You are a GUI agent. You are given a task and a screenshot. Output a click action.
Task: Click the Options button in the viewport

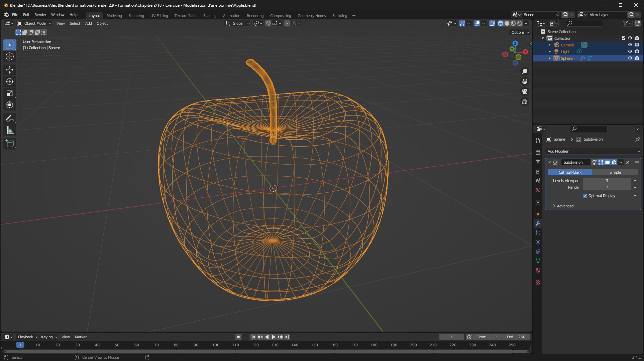[519, 32]
